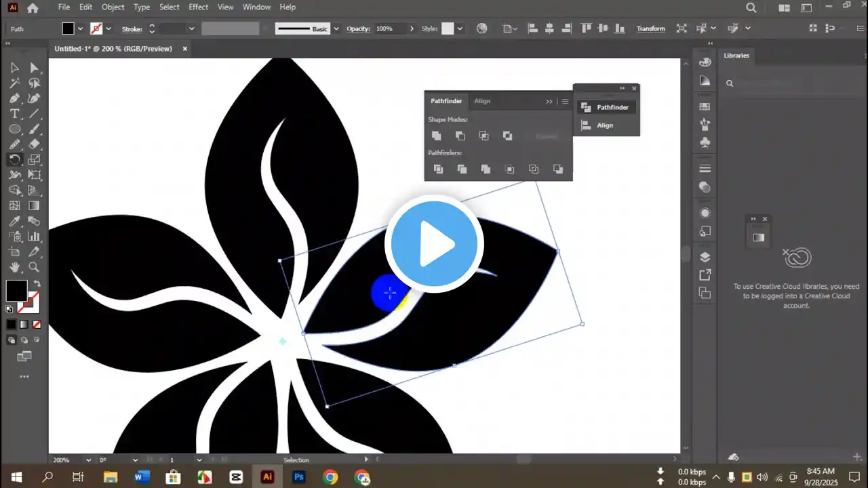Select the Divide option under Pathfinders
Screen dimensions: 868x488
coord(438,169)
